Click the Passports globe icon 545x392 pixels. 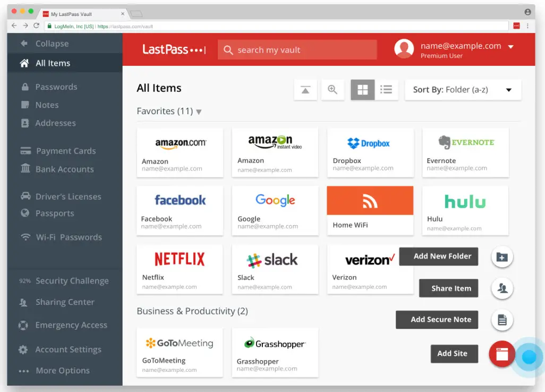click(25, 212)
